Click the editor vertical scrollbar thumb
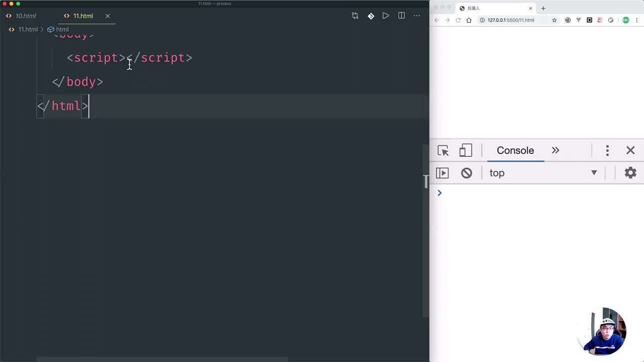Viewport: 644px width, 362px height. pyautogui.click(x=426, y=231)
